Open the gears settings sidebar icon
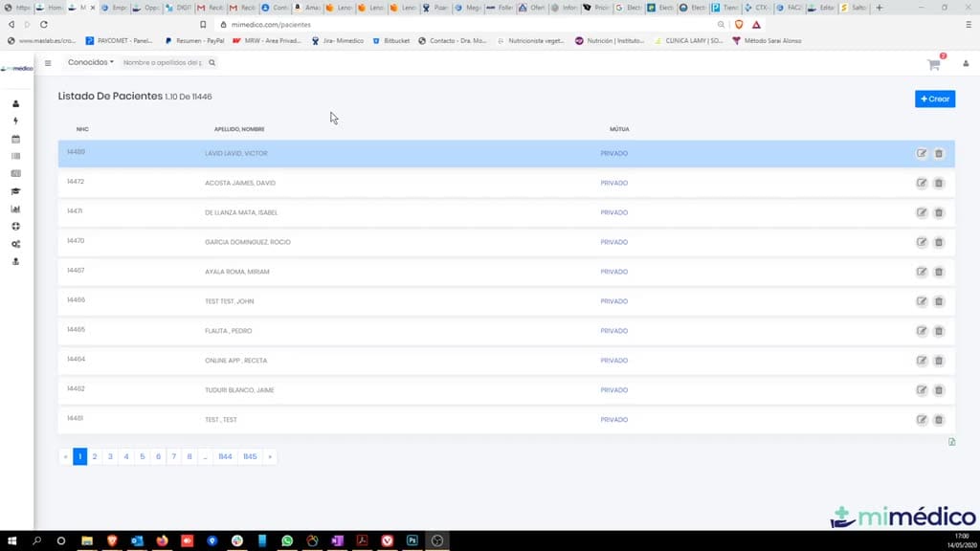980x551 pixels. (15, 244)
